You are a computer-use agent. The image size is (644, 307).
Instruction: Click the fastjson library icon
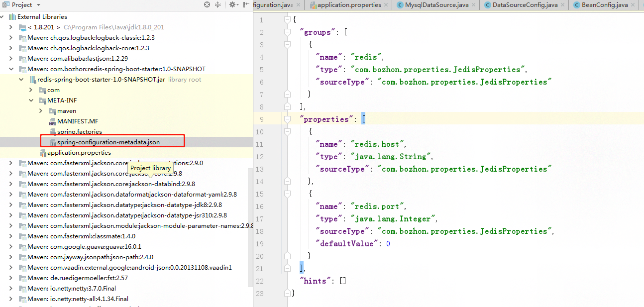point(22,59)
